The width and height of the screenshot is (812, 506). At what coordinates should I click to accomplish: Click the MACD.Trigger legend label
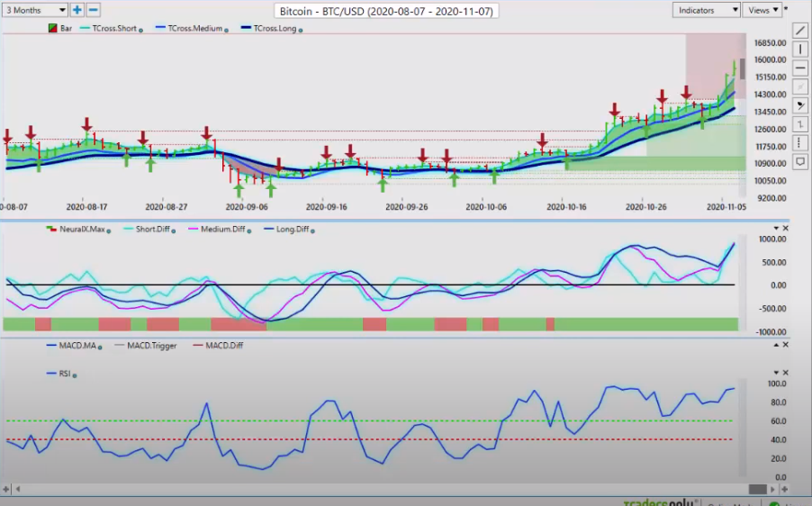coord(152,346)
